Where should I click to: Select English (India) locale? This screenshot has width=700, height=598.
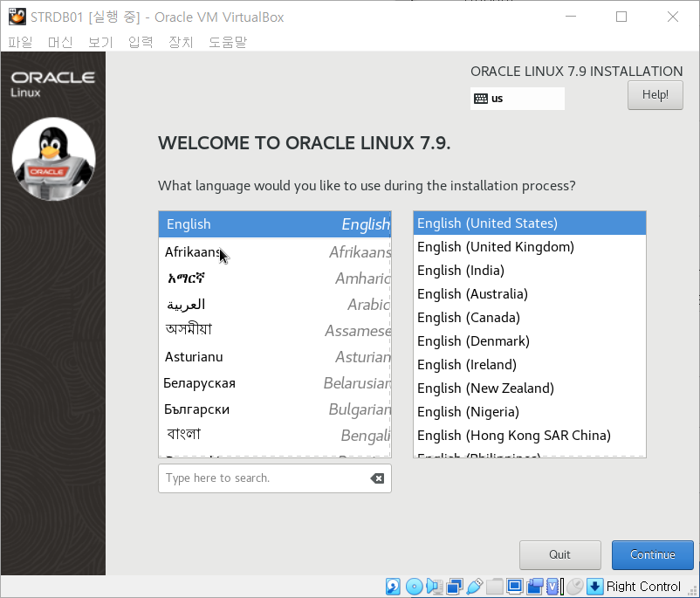pyautogui.click(x=530, y=271)
